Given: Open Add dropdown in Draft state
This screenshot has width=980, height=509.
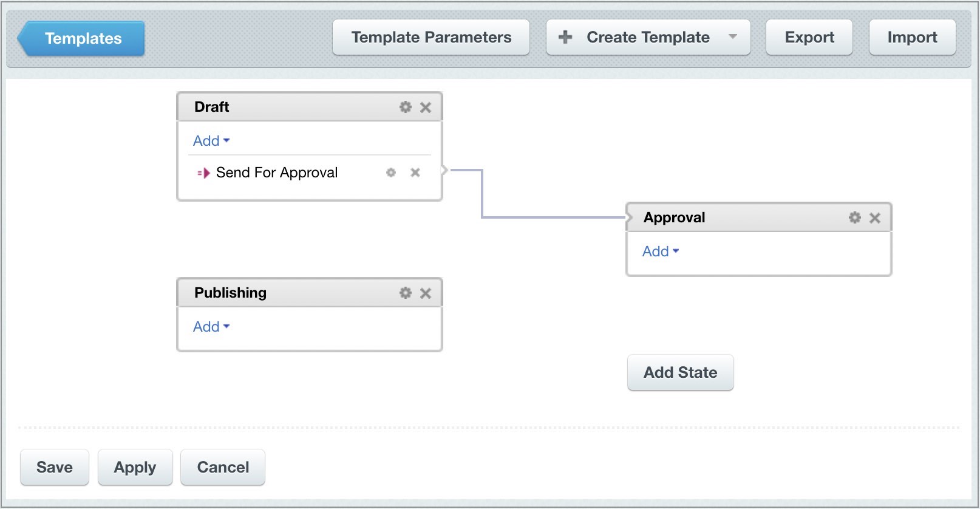Looking at the screenshot, I should [x=211, y=141].
